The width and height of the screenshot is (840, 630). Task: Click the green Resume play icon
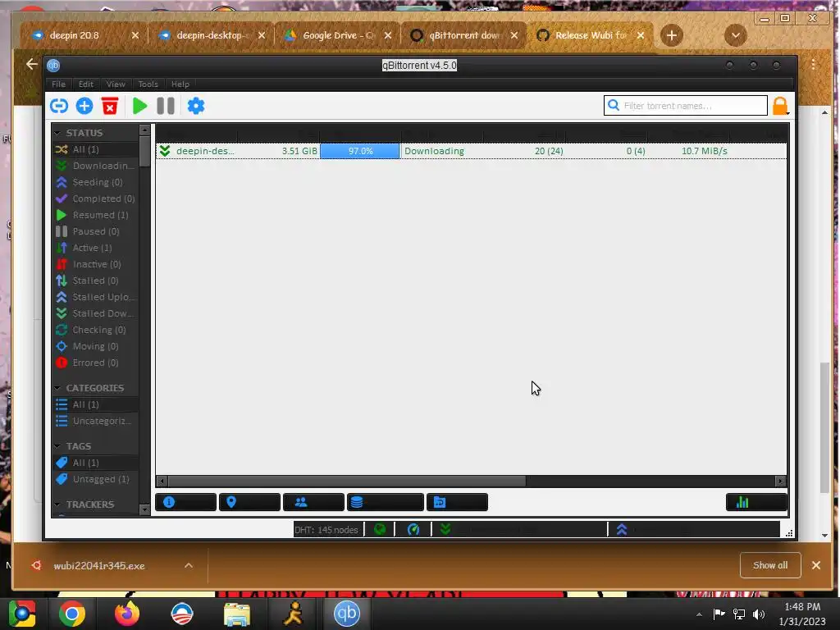139,106
